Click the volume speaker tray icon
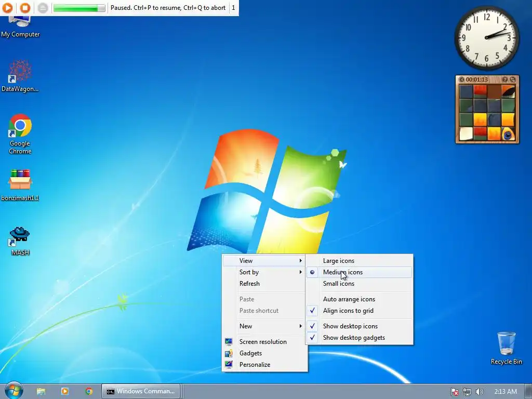 (x=479, y=392)
